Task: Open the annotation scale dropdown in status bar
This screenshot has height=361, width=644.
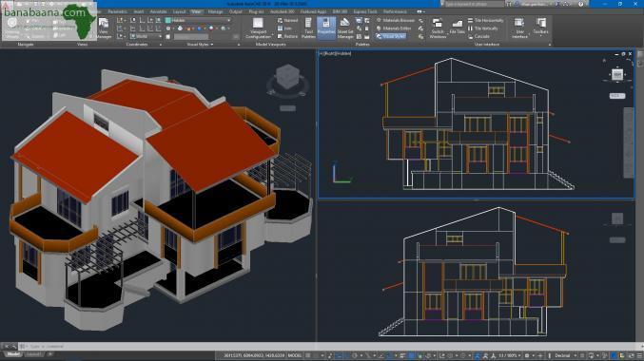Action: pyautogui.click(x=510, y=355)
